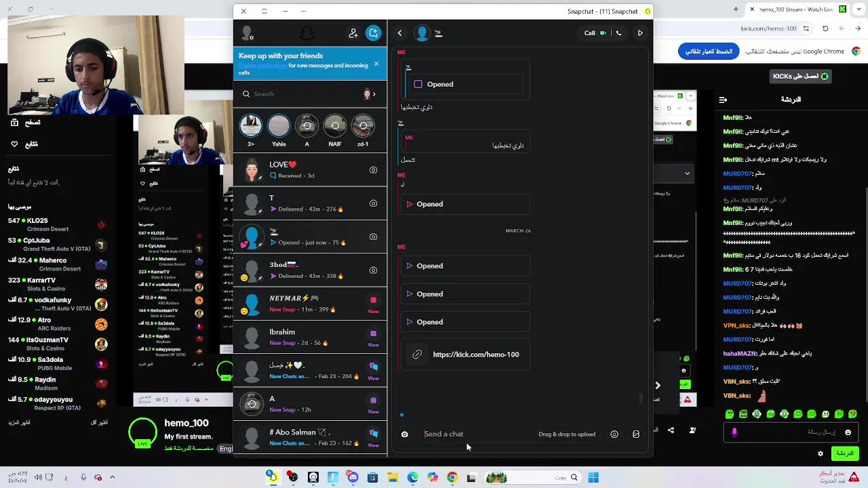
Task: Open Google Chrome from the taskbar
Action: click(452, 478)
